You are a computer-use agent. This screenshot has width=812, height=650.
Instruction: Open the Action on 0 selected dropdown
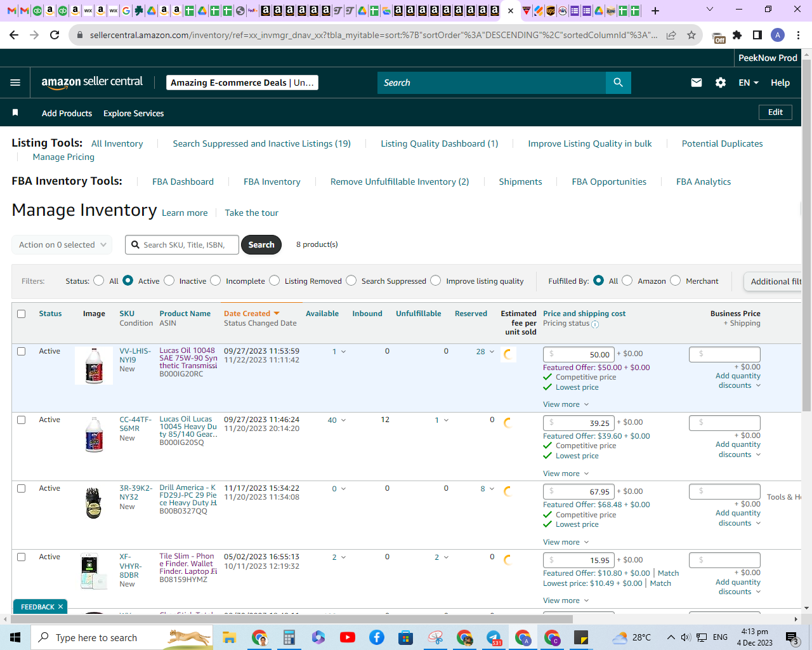(62, 245)
